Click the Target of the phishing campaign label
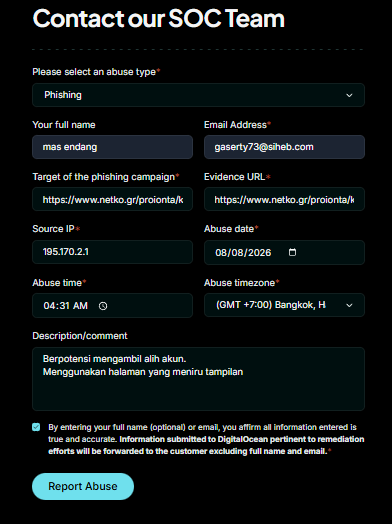 coord(106,177)
